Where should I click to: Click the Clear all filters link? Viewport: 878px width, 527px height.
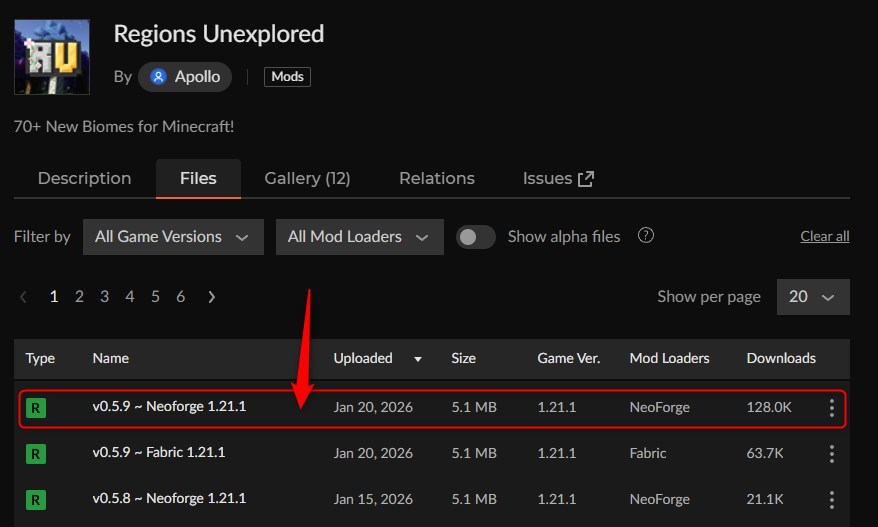click(824, 237)
